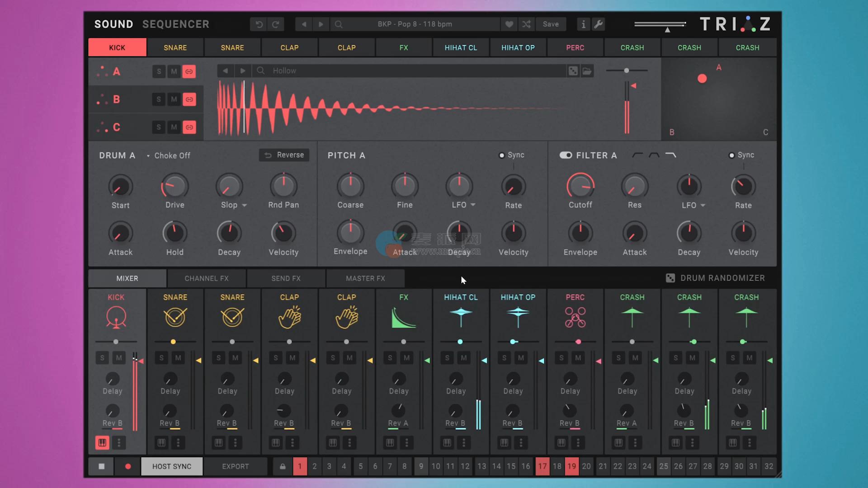Click the Reverse button
Viewport: 868px width, 488px height.
[x=284, y=155]
